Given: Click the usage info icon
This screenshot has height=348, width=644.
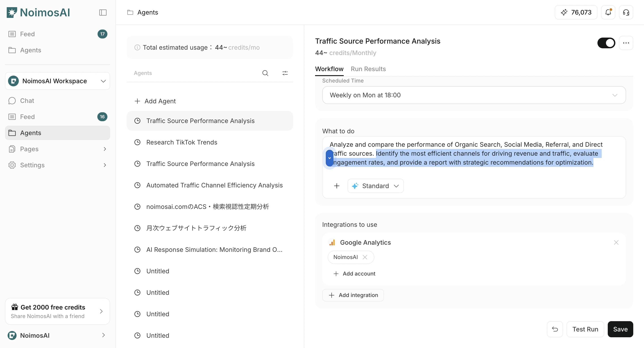Looking at the screenshot, I should tap(137, 47).
